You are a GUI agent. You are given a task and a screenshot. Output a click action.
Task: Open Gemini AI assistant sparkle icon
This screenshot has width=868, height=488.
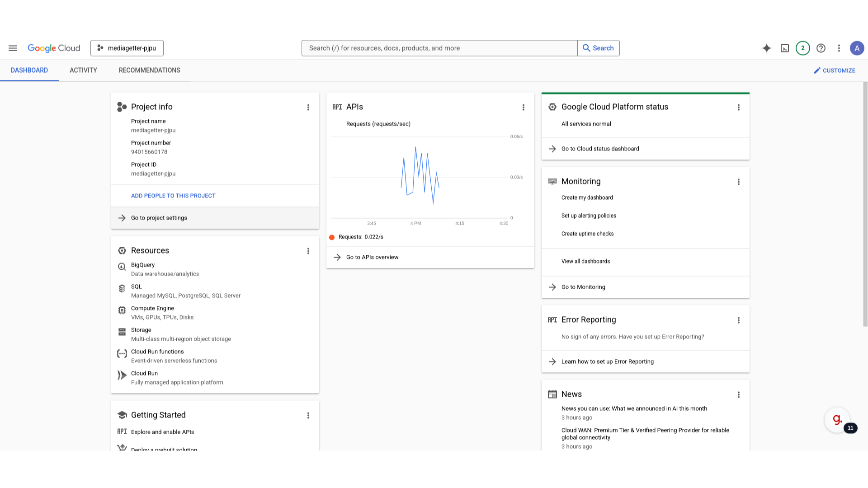pyautogui.click(x=767, y=48)
